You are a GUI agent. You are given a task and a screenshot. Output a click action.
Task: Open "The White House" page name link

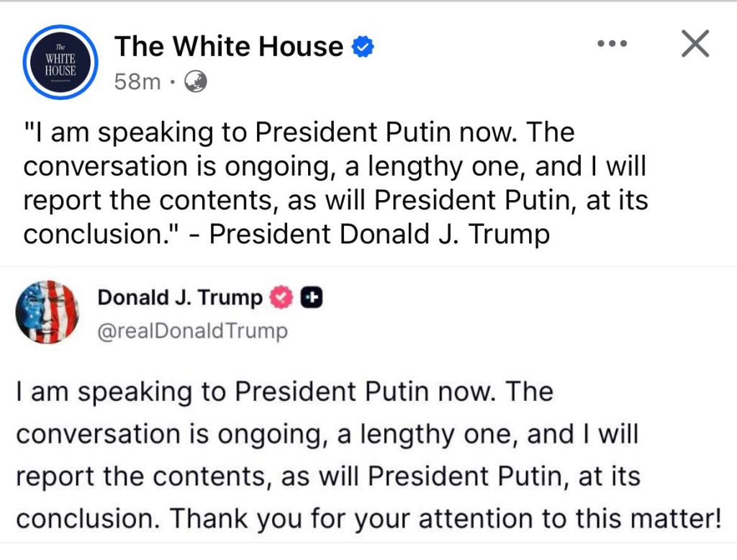(x=229, y=47)
